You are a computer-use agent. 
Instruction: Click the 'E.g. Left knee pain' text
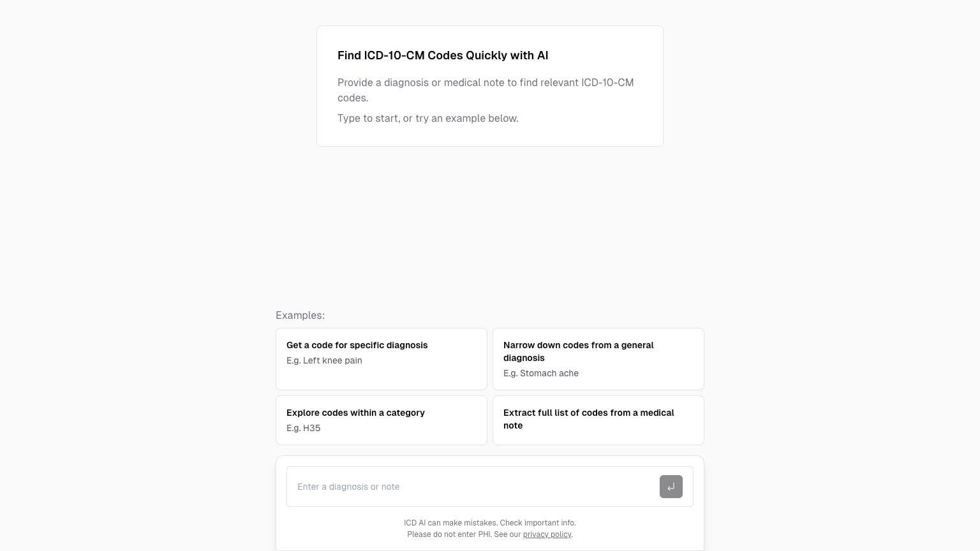pos(324,360)
